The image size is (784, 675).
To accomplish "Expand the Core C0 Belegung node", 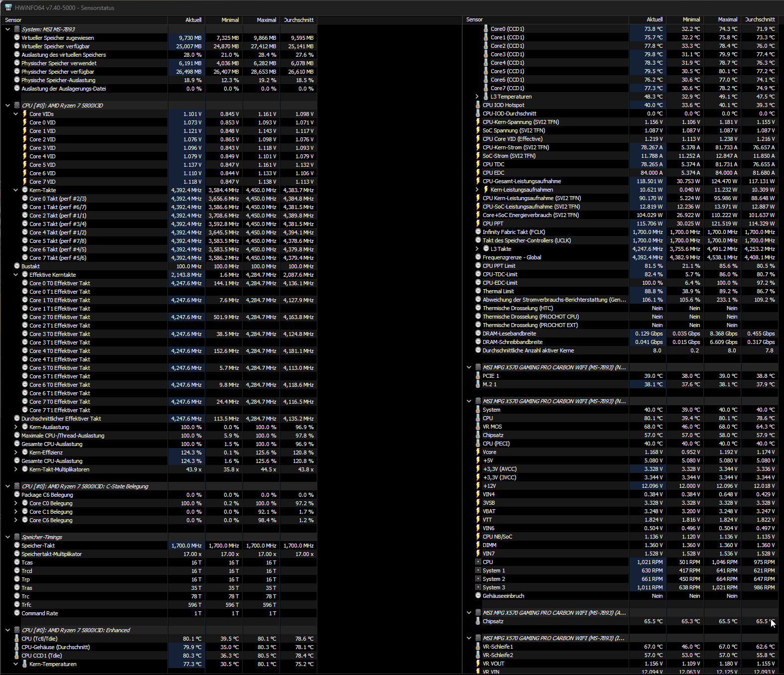I will [x=15, y=503].
